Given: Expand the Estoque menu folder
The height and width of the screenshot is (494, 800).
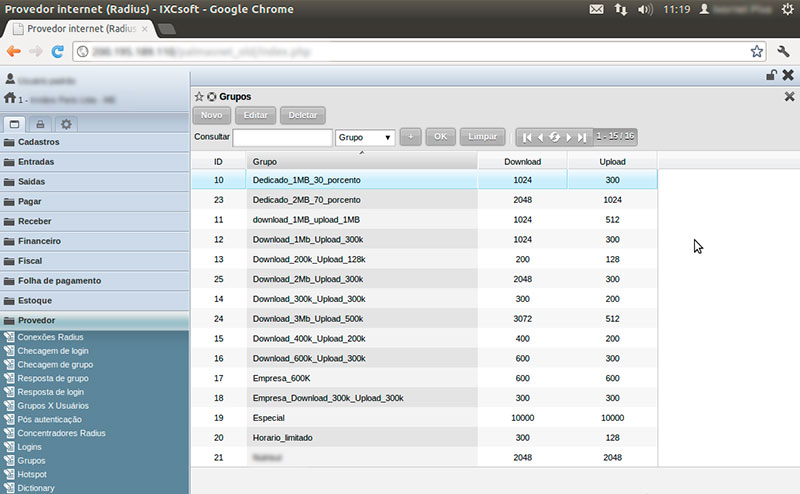Looking at the screenshot, I should [x=94, y=301].
